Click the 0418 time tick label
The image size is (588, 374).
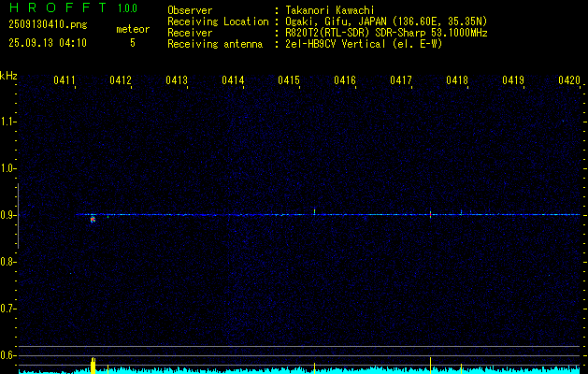(457, 80)
